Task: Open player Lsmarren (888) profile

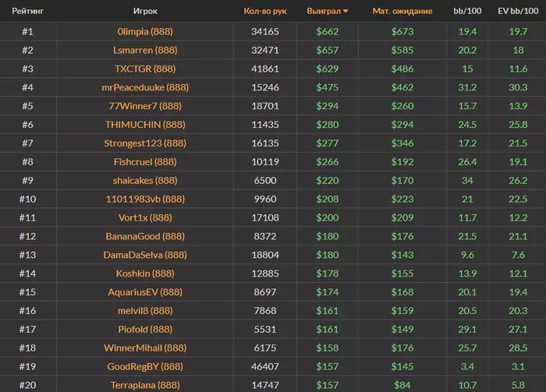Action: click(x=145, y=50)
